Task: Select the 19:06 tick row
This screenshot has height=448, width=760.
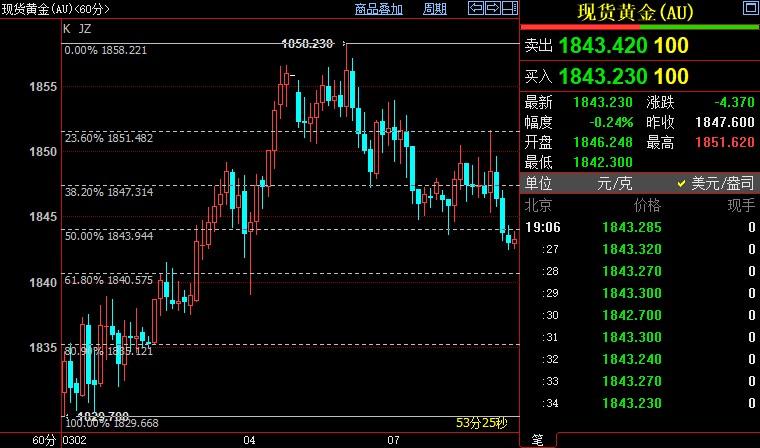Action: (x=640, y=227)
